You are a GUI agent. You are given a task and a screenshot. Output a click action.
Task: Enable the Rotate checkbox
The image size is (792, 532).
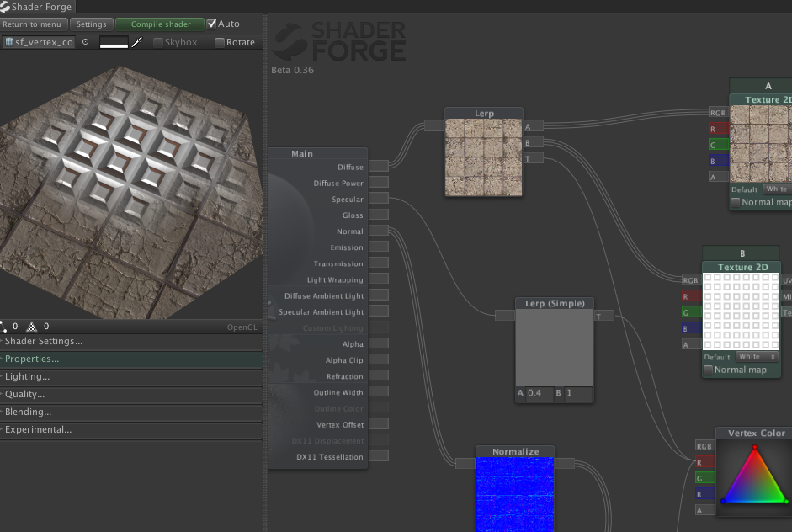[x=219, y=43]
